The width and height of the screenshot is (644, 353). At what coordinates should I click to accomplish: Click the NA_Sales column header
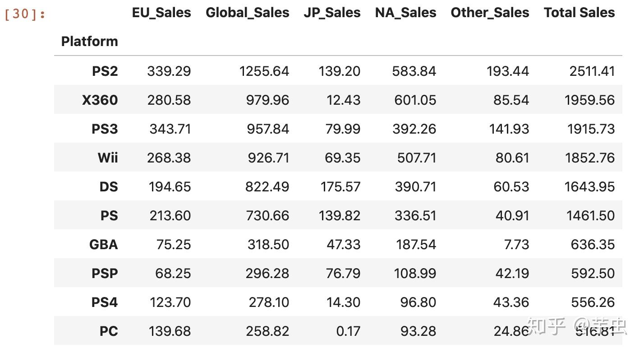click(405, 13)
